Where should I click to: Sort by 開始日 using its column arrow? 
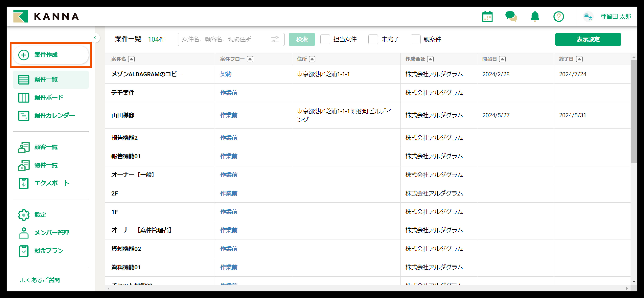pos(503,59)
